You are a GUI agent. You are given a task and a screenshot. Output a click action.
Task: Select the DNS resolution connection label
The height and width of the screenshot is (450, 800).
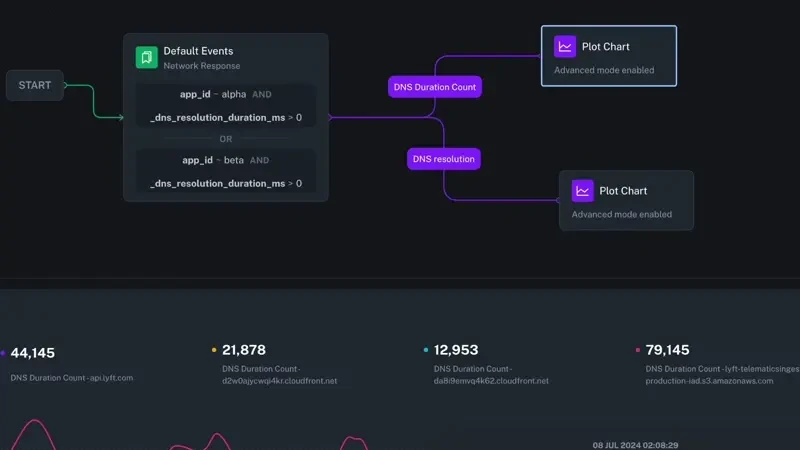pyautogui.click(x=444, y=158)
